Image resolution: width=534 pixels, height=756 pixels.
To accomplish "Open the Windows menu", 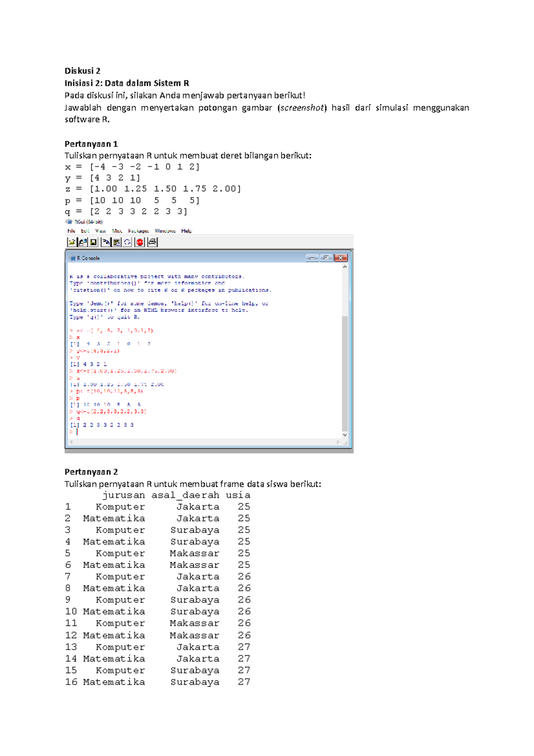I will 165,231.
